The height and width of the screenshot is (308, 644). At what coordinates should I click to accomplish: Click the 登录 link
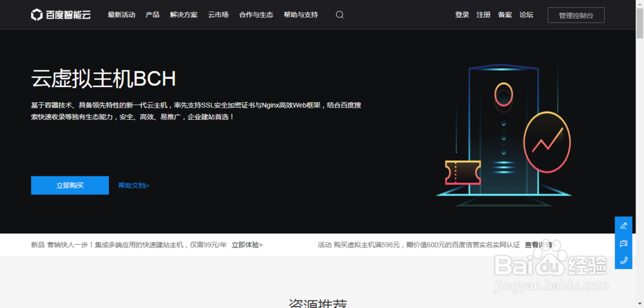click(462, 15)
